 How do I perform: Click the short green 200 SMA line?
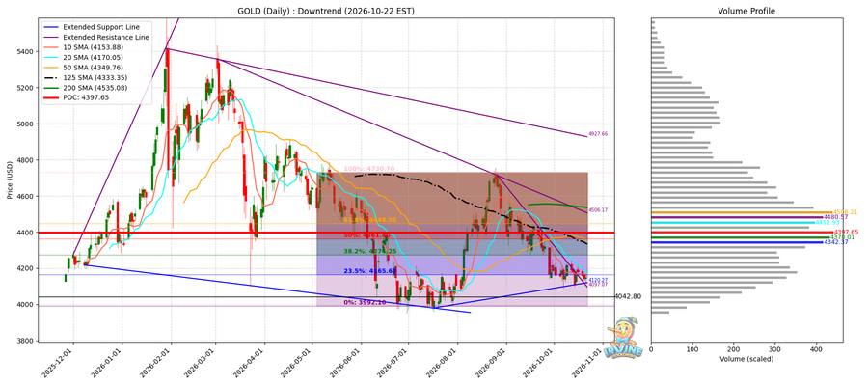pos(557,205)
